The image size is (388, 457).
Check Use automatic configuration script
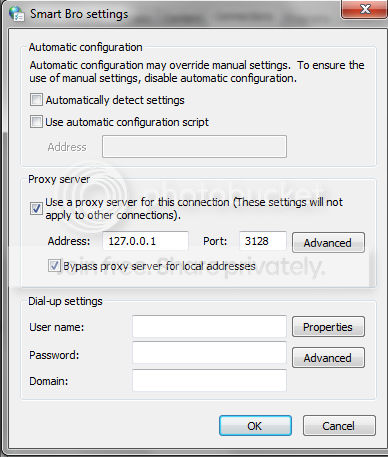[x=36, y=122]
